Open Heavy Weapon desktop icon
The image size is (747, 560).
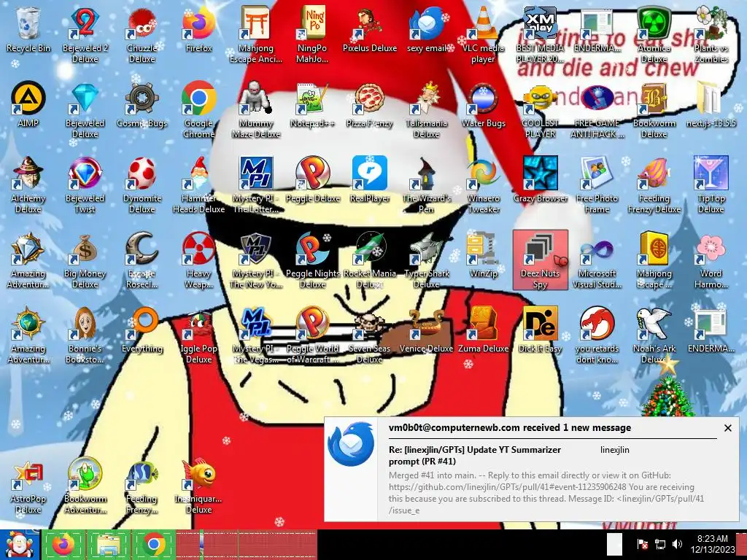coord(198,260)
